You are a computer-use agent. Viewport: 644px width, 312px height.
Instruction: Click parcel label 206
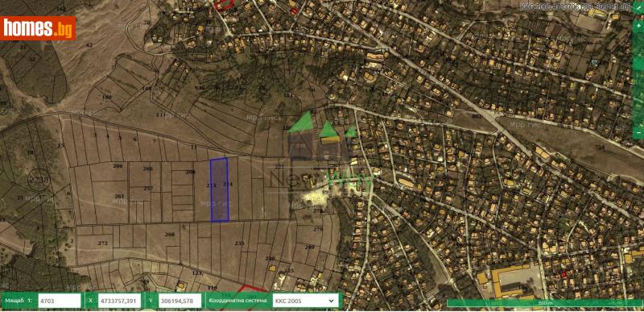pyautogui.click(x=118, y=165)
